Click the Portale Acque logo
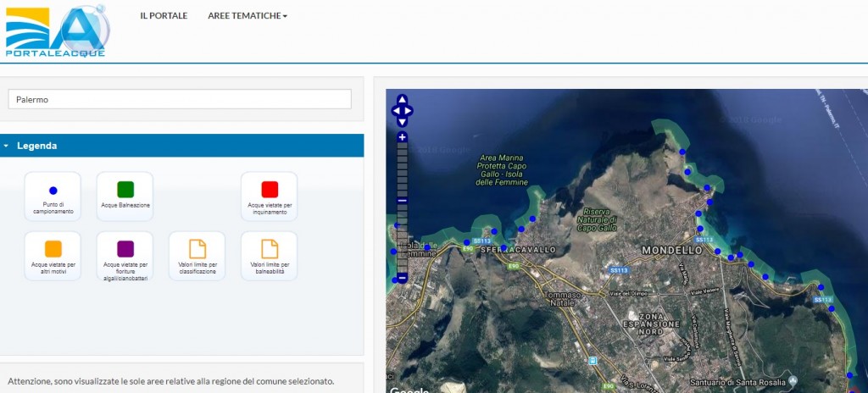868x393 pixels. pos(56,30)
